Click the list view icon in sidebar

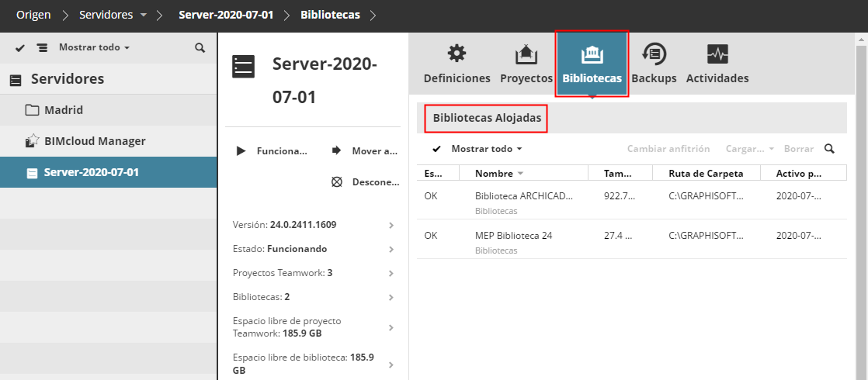42,47
